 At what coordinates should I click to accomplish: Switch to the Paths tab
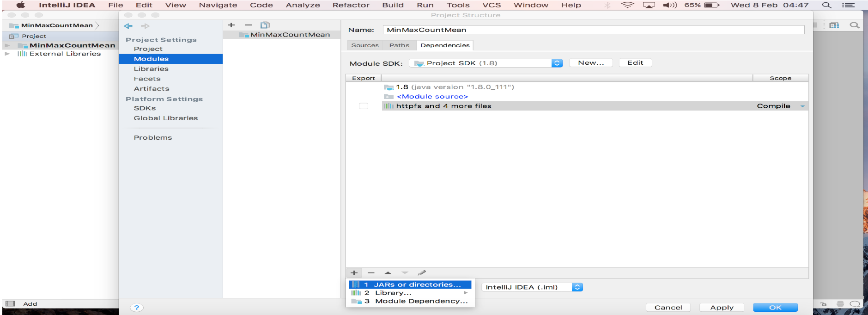pyautogui.click(x=399, y=45)
